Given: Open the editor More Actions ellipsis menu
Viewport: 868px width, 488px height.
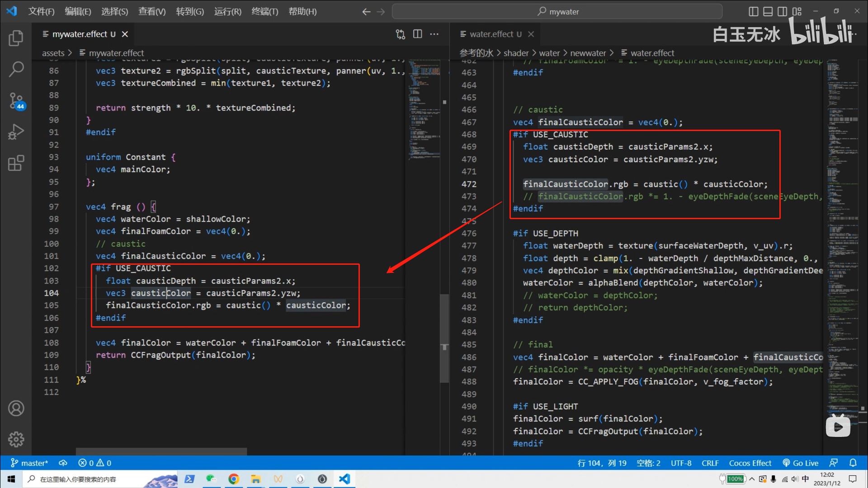Looking at the screenshot, I should tap(434, 34).
